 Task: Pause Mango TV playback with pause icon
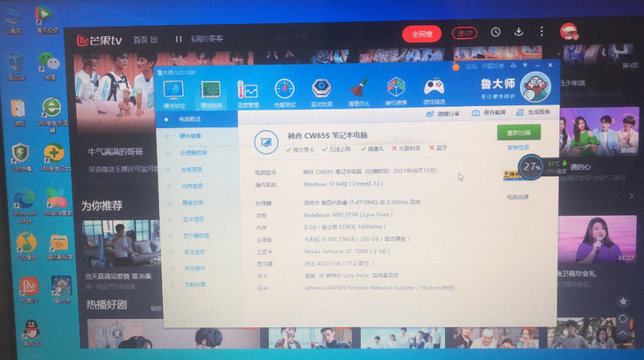(x=179, y=39)
